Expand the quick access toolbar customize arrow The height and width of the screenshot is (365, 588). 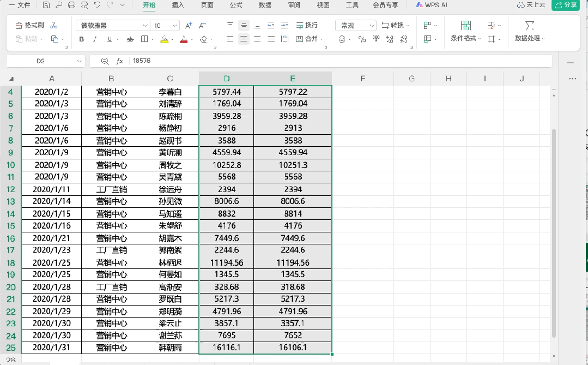point(123,5)
